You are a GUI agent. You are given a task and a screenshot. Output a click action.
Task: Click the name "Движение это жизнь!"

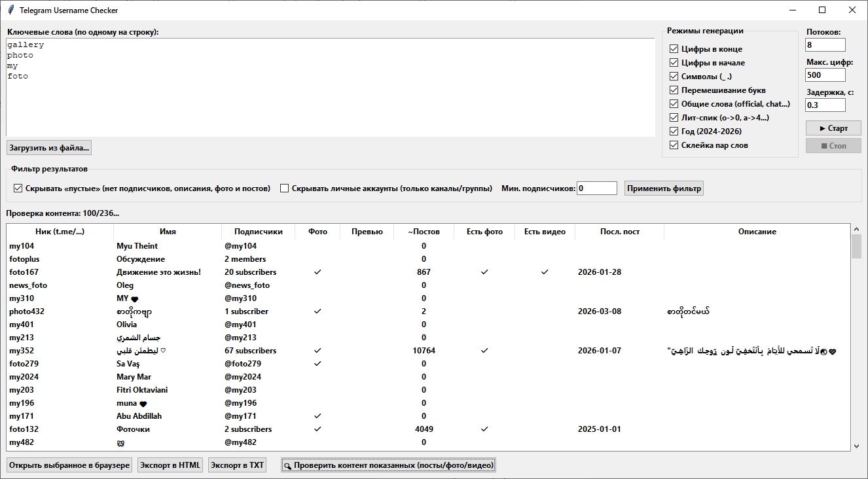[x=158, y=272]
